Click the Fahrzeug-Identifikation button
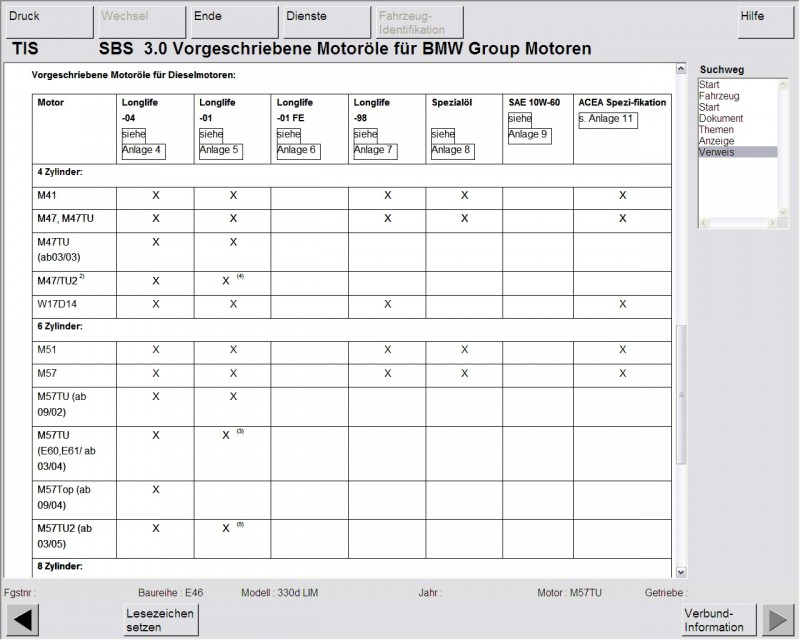Screen dimensions: 800x640 click(419, 22)
